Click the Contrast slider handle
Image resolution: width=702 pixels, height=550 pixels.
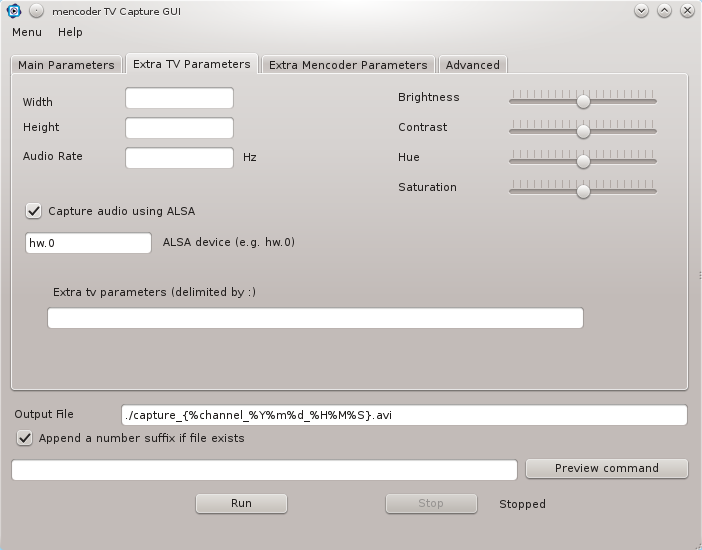(583, 131)
